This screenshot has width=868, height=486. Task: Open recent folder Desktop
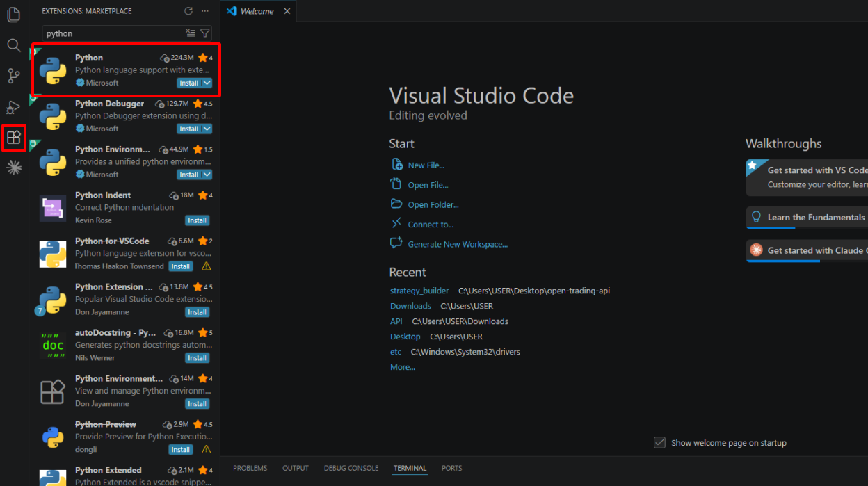405,337
